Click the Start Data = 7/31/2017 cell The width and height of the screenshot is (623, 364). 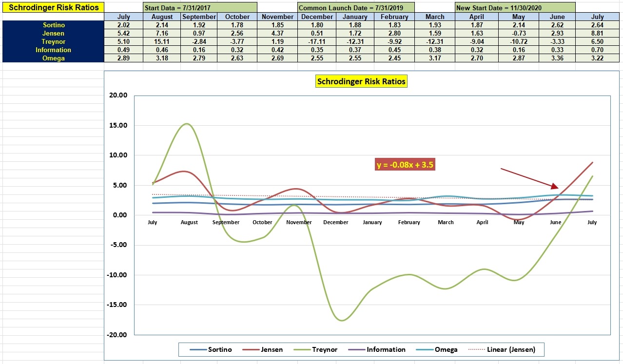[200, 8]
